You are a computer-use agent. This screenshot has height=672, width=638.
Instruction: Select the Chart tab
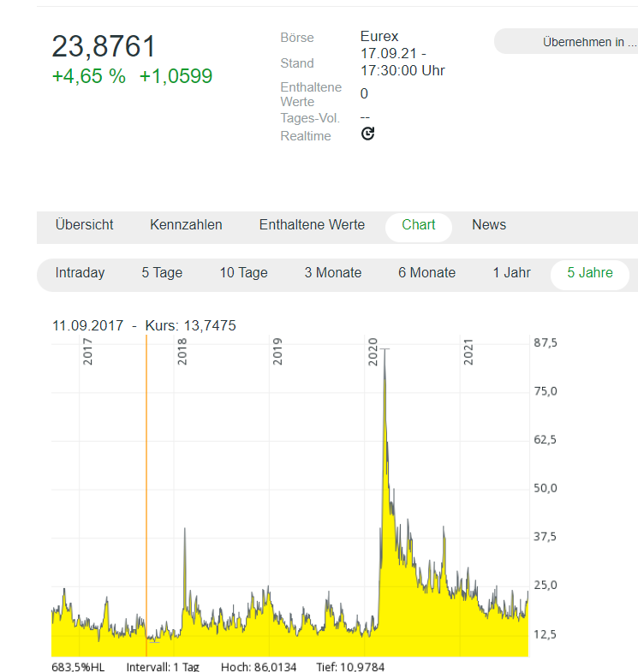[x=419, y=225]
